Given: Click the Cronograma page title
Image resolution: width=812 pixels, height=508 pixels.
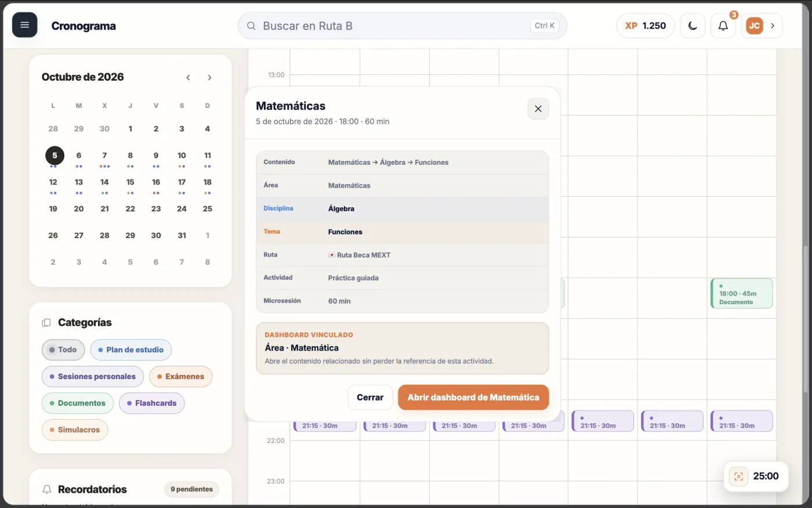Looking at the screenshot, I should (x=84, y=26).
